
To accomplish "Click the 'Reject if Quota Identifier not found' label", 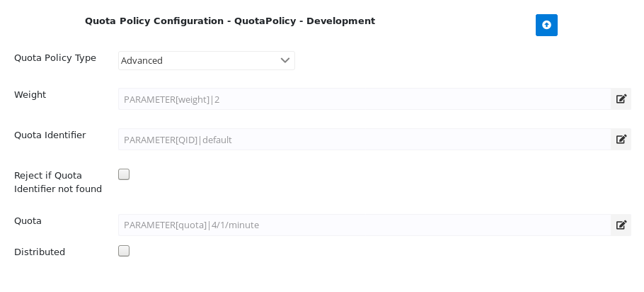I will 58,182.
